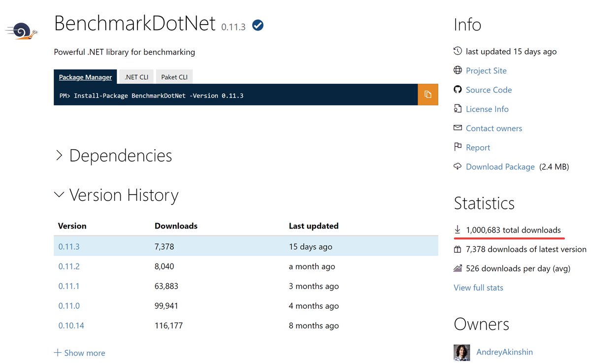Open version 0.11.3 in history table
This screenshot has width=591, height=364.
tap(69, 247)
